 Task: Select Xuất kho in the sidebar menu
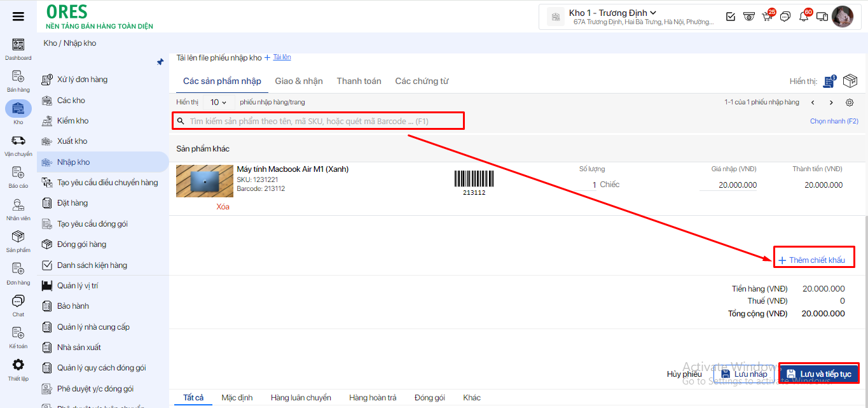pyautogui.click(x=72, y=141)
